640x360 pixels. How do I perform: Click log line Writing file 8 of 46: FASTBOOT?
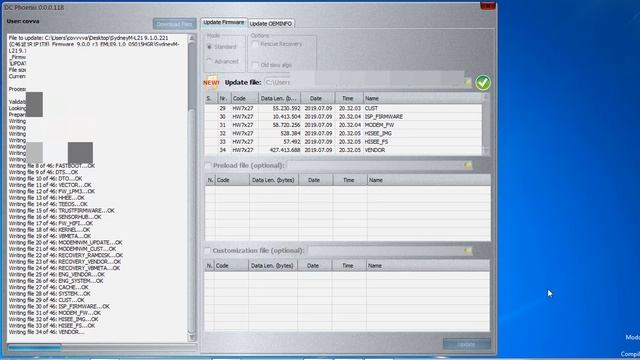[x=52, y=166]
